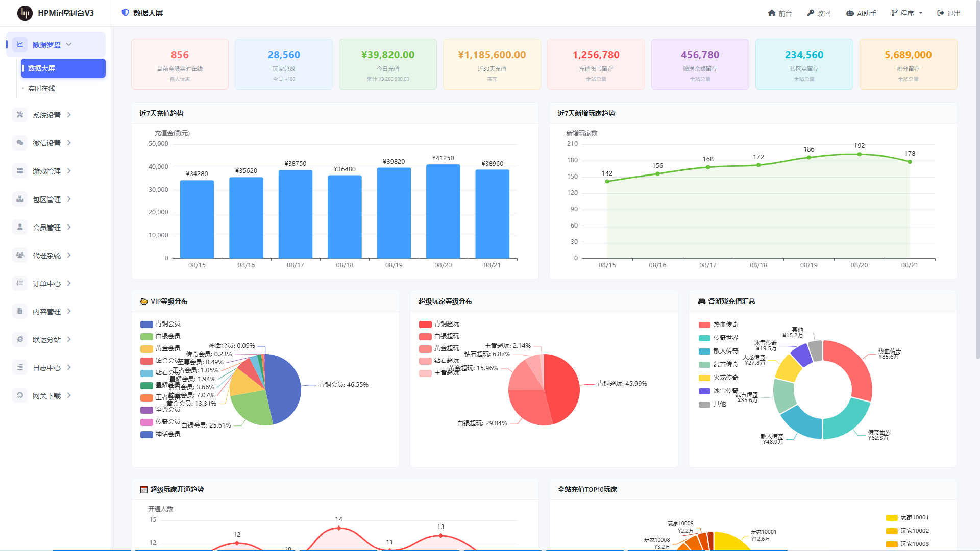Click the 包区管理 boxes icon
980x551 pixels.
tap(20, 199)
